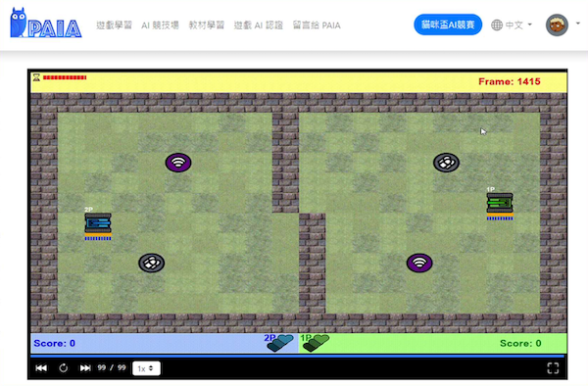588x386 pixels.
Task: Skip to the last replay frame
Action: (x=85, y=368)
